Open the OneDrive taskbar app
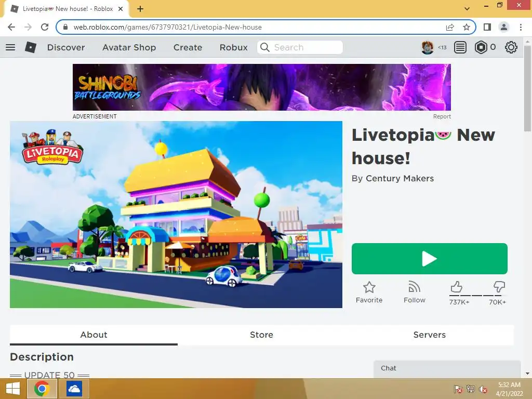This screenshot has height=399, width=532. coord(74,389)
